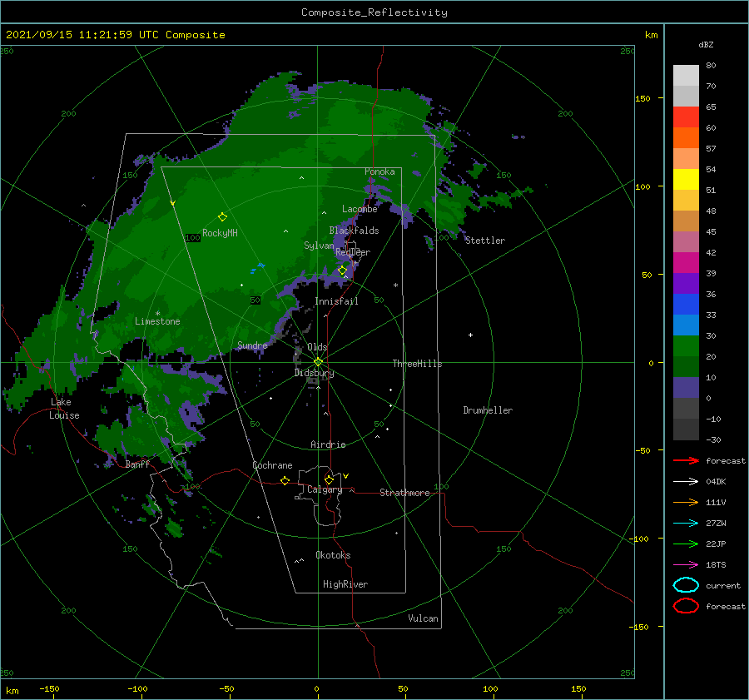This screenshot has width=749, height=700.
Task: Click the cyan 27ZW arrow icon
Action: point(686,523)
